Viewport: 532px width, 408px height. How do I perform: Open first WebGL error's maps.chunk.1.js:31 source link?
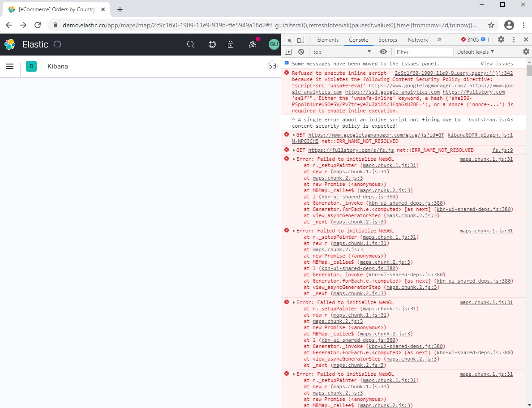(x=486, y=159)
